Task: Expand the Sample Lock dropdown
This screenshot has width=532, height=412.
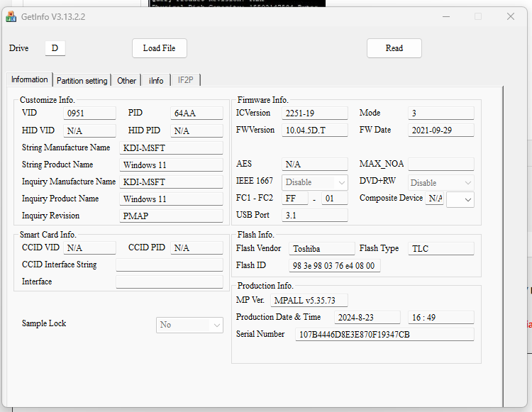Action: (x=189, y=325)
